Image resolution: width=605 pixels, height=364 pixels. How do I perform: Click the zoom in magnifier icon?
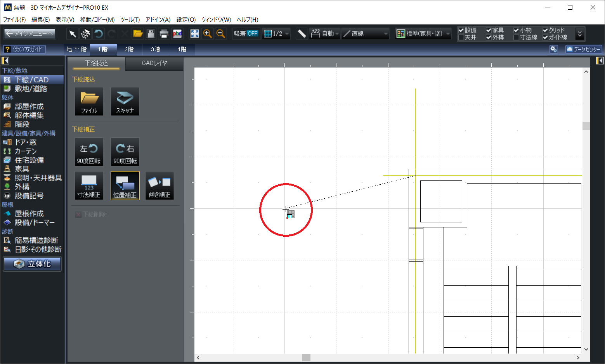(208, 34)
